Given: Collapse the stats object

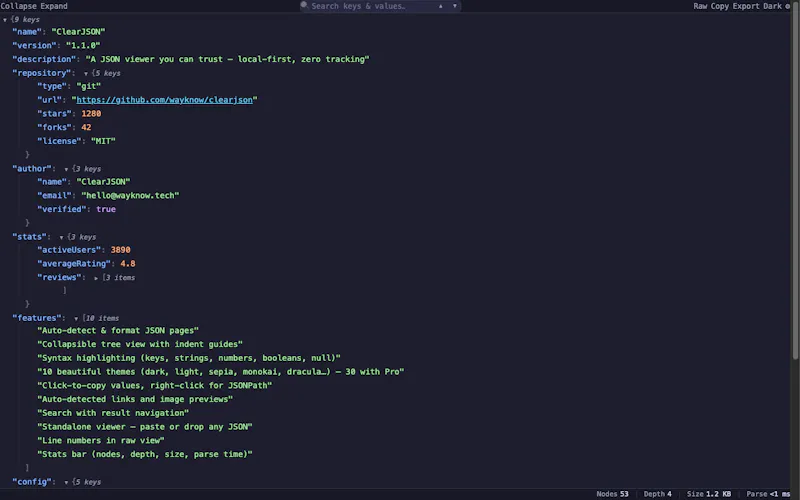Looking at the screenshot, I should (61, 237).
